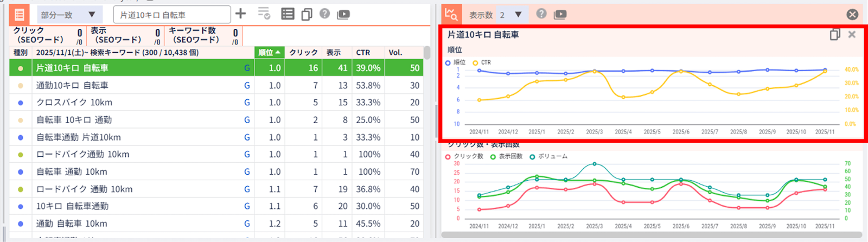Image resolution: width=868 pixels, height=242 pixels.
Task: Copy the 片道10キロ 自転車 chart card
Action: [835, 34]
